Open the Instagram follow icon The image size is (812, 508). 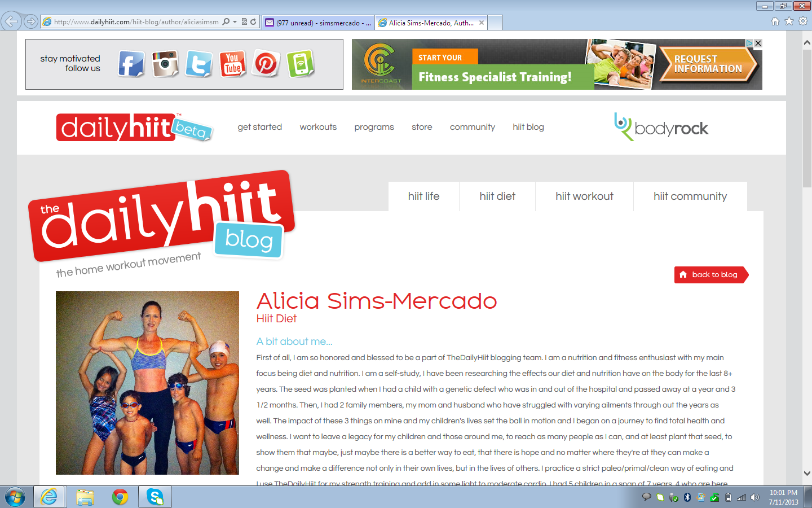[165, 64]
